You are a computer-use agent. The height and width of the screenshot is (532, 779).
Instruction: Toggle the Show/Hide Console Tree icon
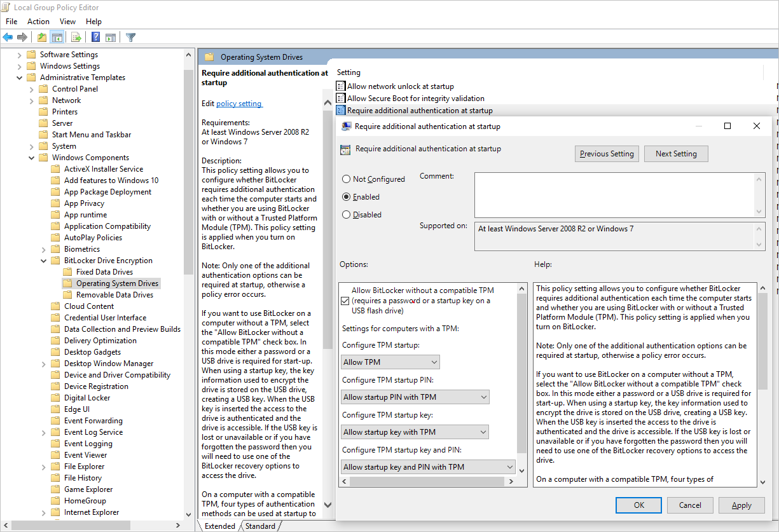coord(57,36)
